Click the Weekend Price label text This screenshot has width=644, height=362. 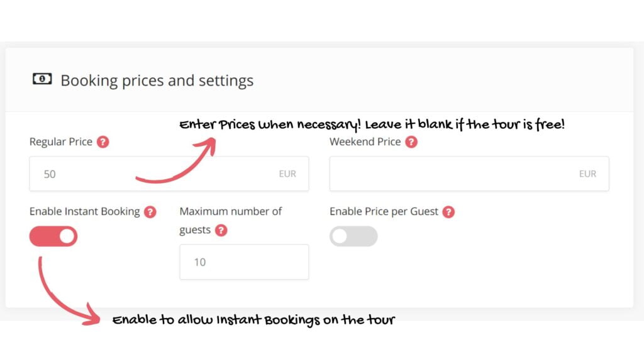[x=365, y=141]
